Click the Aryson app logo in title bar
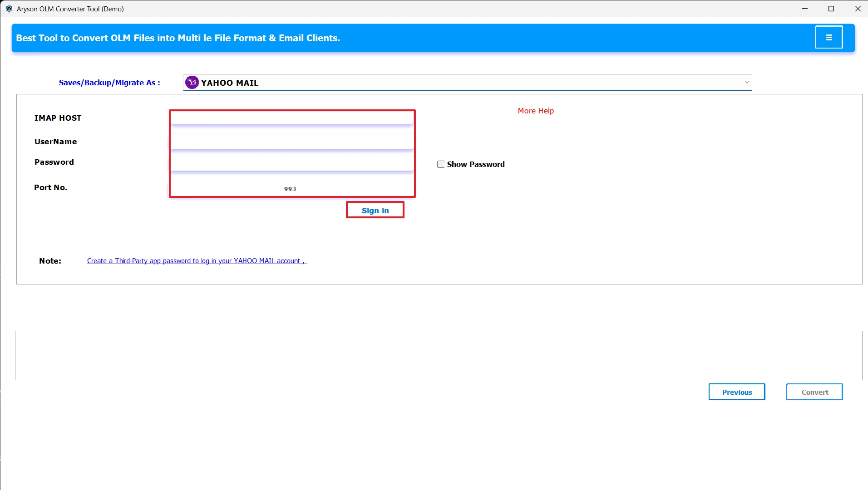Viewport: 868px width, 490px height. 8,8
